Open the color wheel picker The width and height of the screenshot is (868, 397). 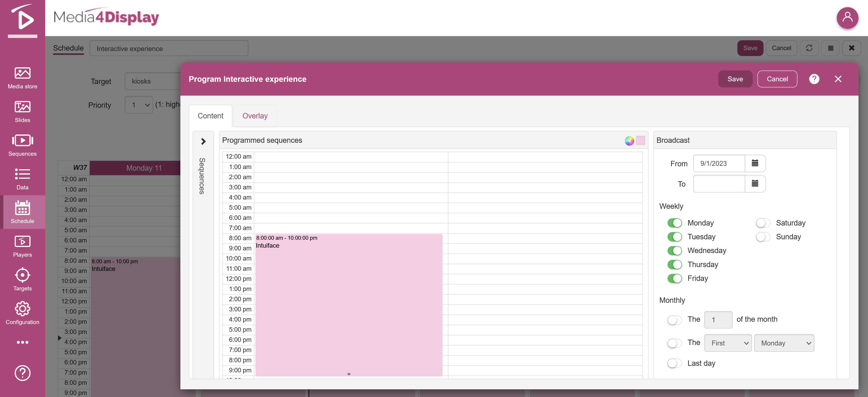click(x=629, y=140)
